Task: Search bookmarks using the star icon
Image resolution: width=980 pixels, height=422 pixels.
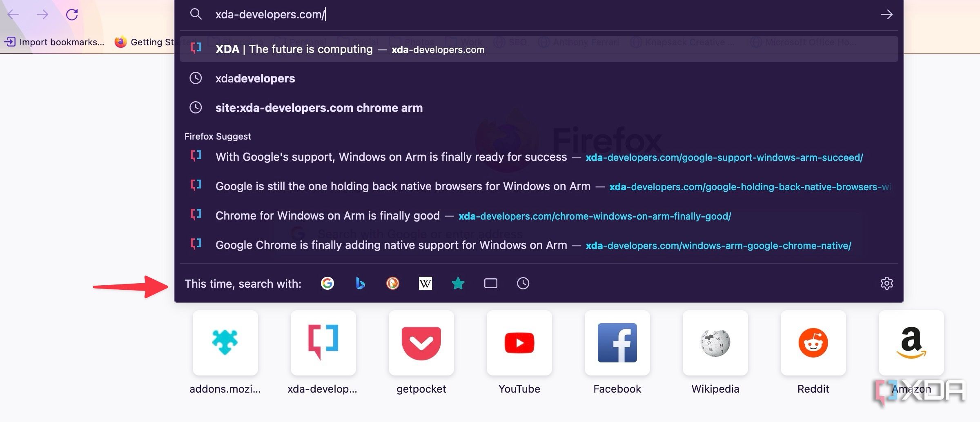Action: click(x=458, y=283)
